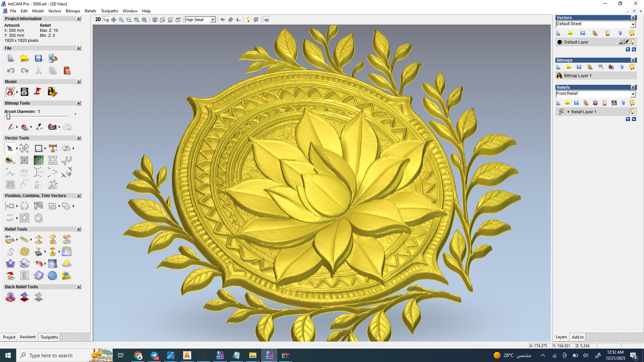Click the Open file folder icon in File section
The image size is (644, 362).
25,59
